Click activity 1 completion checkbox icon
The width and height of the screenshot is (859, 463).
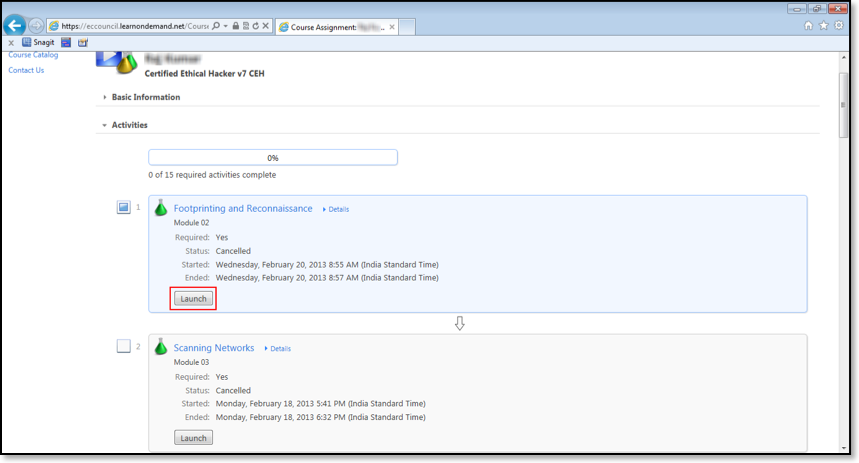124,207
